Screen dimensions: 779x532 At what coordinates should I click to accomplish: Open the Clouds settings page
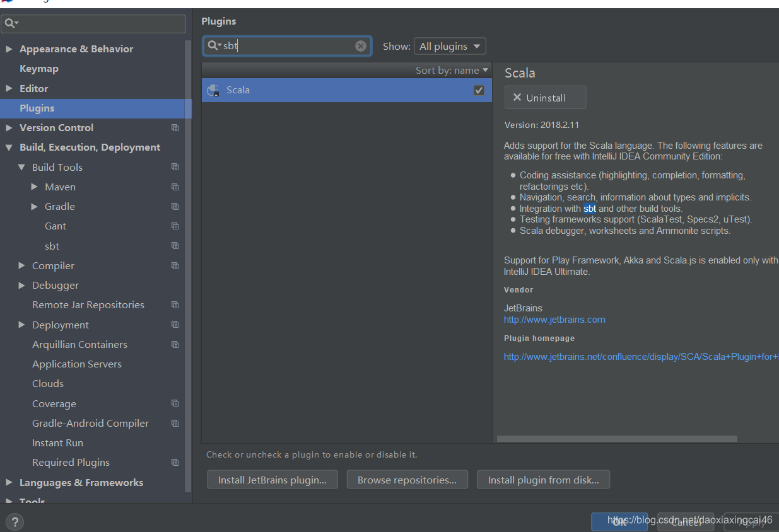tap(48, 384)
